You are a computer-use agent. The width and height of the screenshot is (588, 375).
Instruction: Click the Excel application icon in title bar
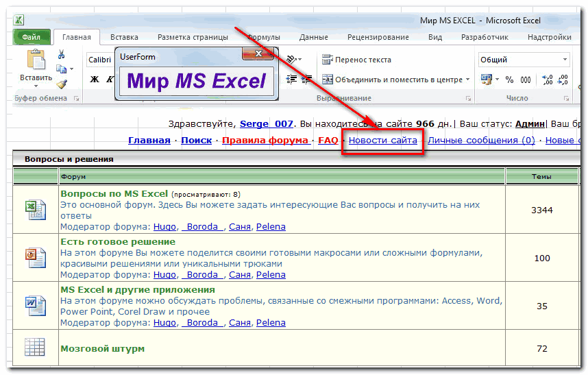(19, 20)
